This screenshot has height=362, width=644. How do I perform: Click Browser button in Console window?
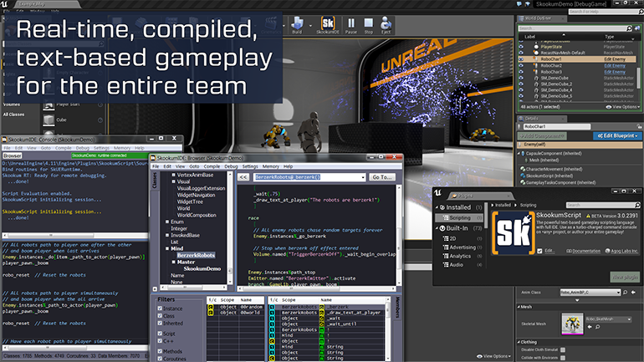pyautogui.click(x=13, y=156)
